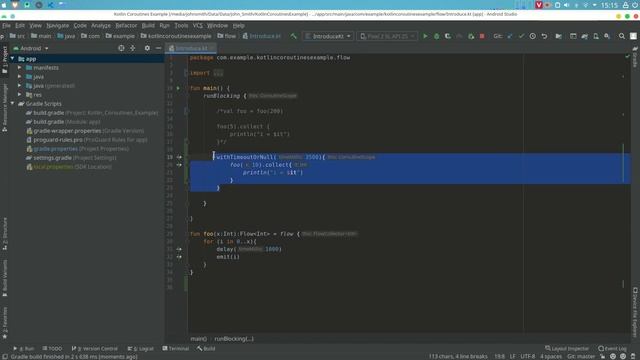Open the File menu
This screenshot has height=360, width=640.
7,25
